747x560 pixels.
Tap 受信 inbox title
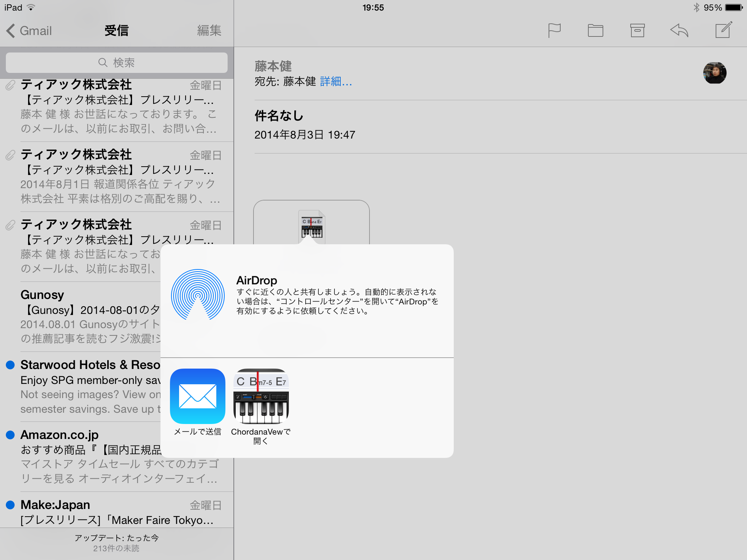(117, 30)
